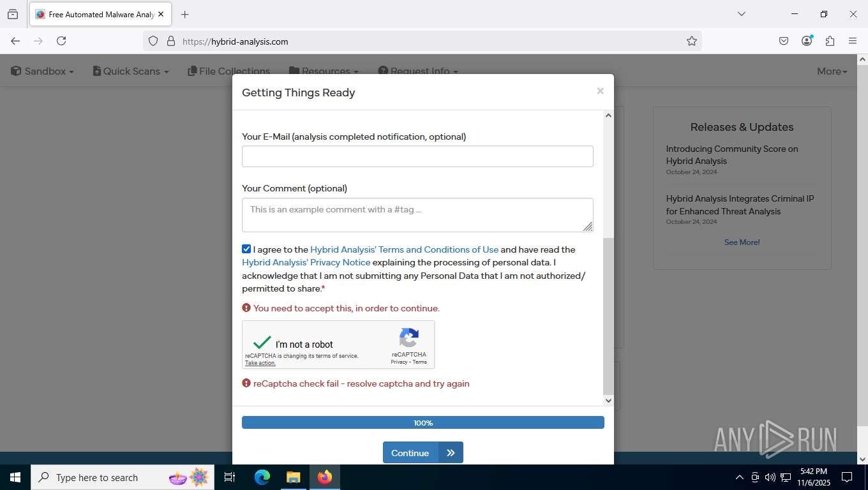
Task: Click the Continue button
Action: coord(423,452)
